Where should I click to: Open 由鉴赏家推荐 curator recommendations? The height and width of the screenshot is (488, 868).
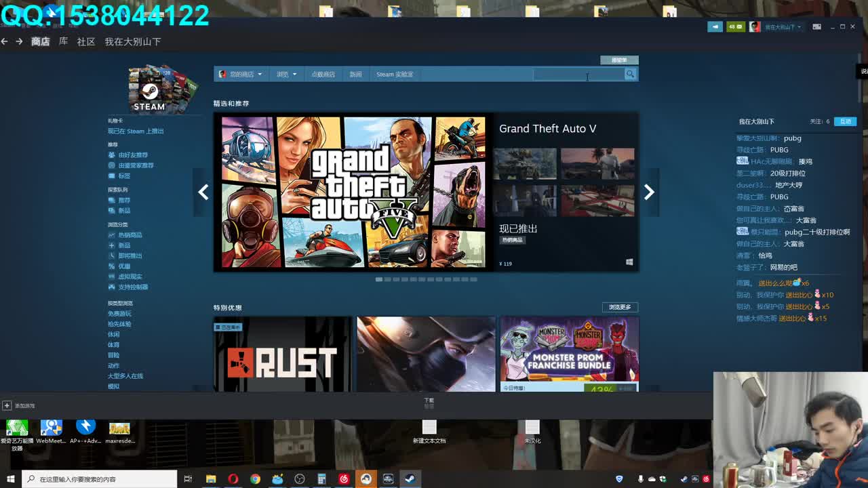click(136, 165)
